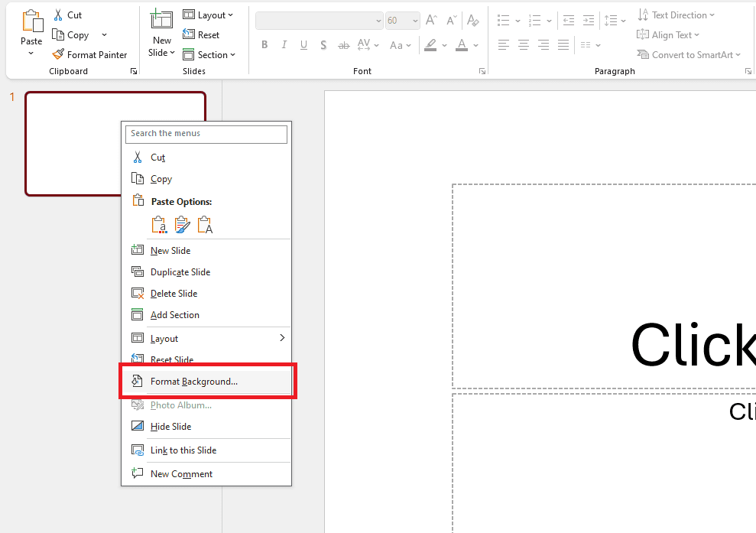756x533 pixels.
Task: Click the Search the menus field
Action: [x=206, y=134]
